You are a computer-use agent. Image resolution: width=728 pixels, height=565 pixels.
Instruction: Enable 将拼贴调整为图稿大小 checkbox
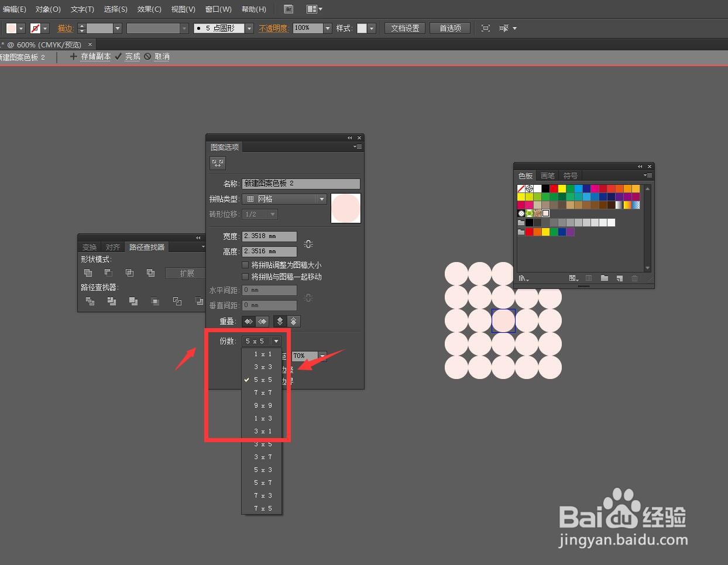click(245, 265)
